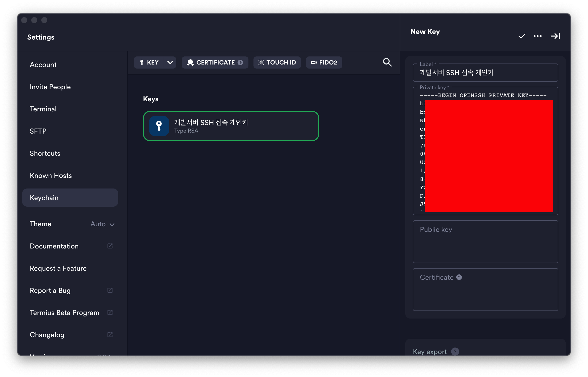Collapse the New Key panel arrow icon
The height and width of the screenshot is (377, 588).
(x=555, y=36)
